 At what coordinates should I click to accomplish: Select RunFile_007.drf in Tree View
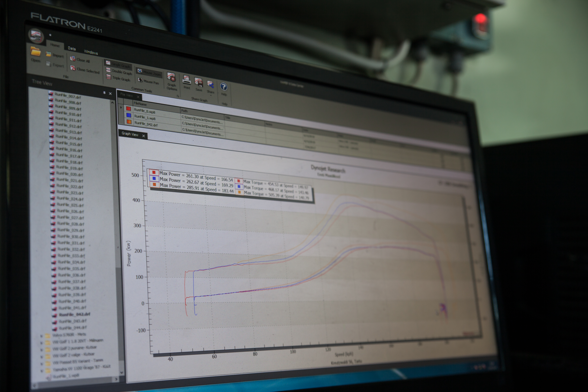(68, 96)
